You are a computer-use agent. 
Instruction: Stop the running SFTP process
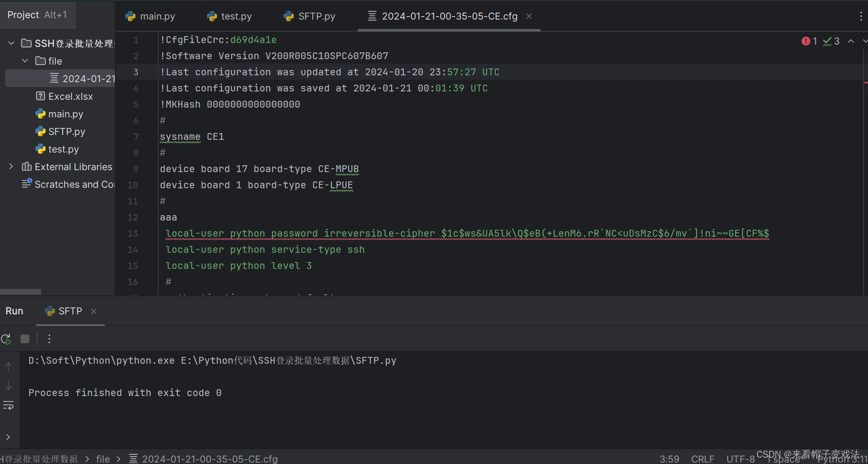(24, 338)
